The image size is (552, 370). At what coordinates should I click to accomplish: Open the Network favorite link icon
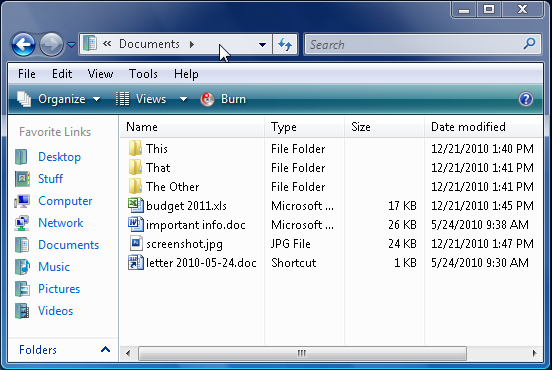click(22, 223)
